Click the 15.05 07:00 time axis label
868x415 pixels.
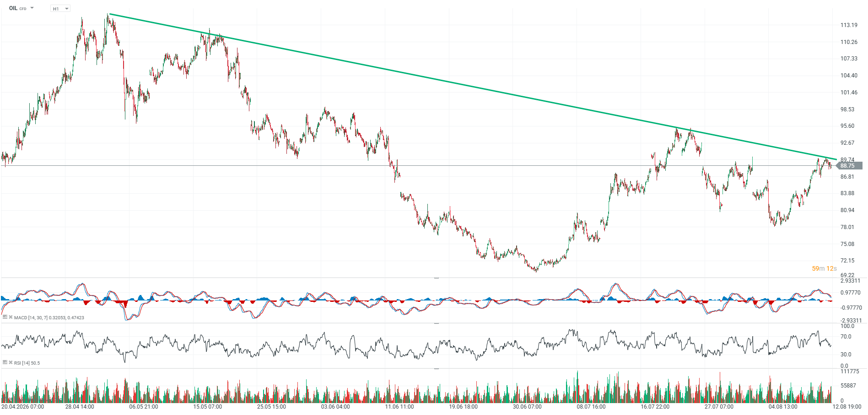coord(208,407)
